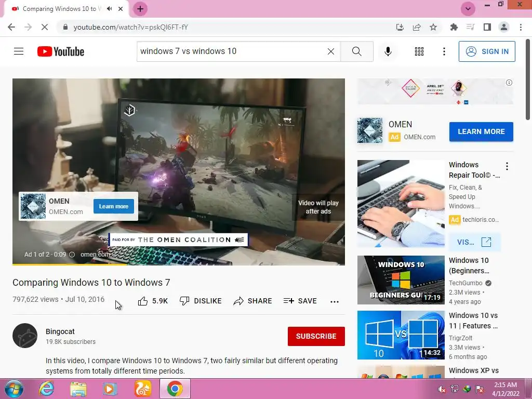Click the info icon on banner ad
Image resolution: width=532 pixels, height=399 pixels.
coord(509,83)
